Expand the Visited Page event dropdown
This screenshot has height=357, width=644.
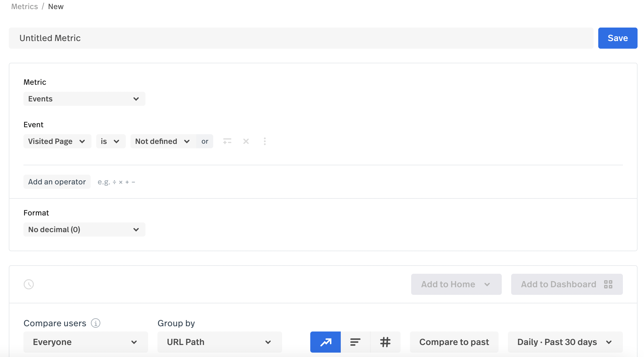[x=57, y=141]
